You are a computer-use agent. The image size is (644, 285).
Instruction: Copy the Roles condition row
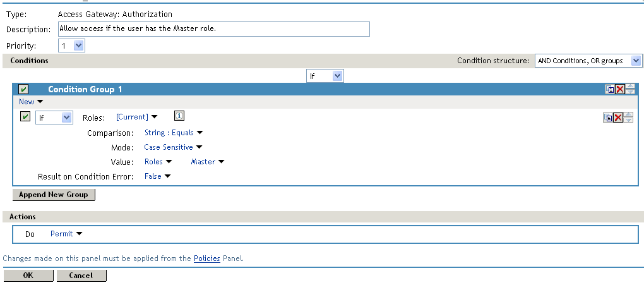pyautogui.click(x=608, y=118)
